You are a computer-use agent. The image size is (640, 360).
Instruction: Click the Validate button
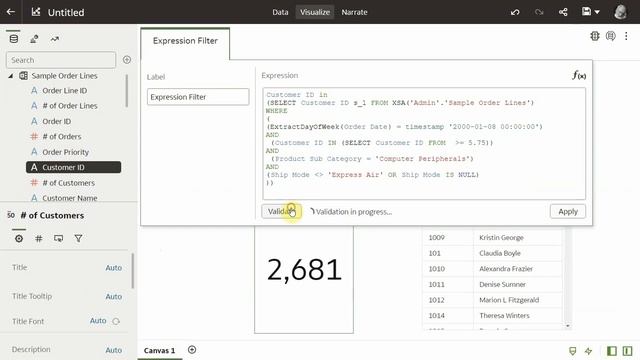tap(281, 211)
